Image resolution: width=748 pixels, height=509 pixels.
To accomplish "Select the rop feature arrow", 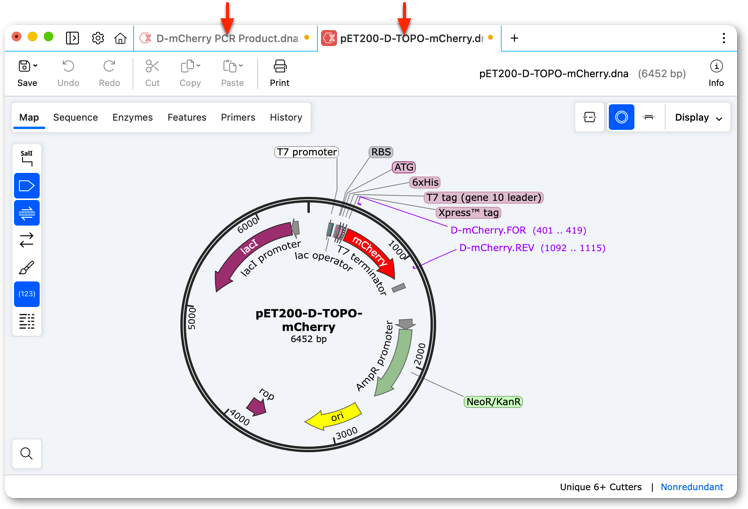I will 257,406.
